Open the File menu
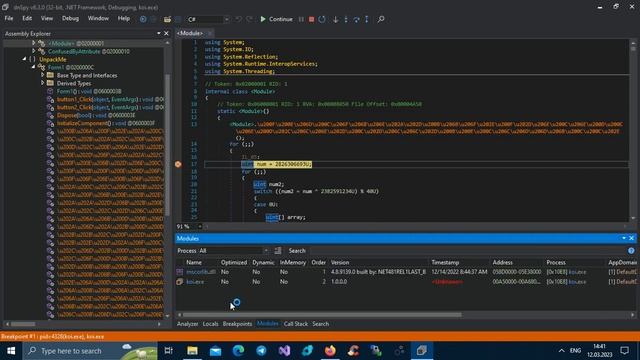Screen dimensions: 640x360 click(x=9, y=18)
